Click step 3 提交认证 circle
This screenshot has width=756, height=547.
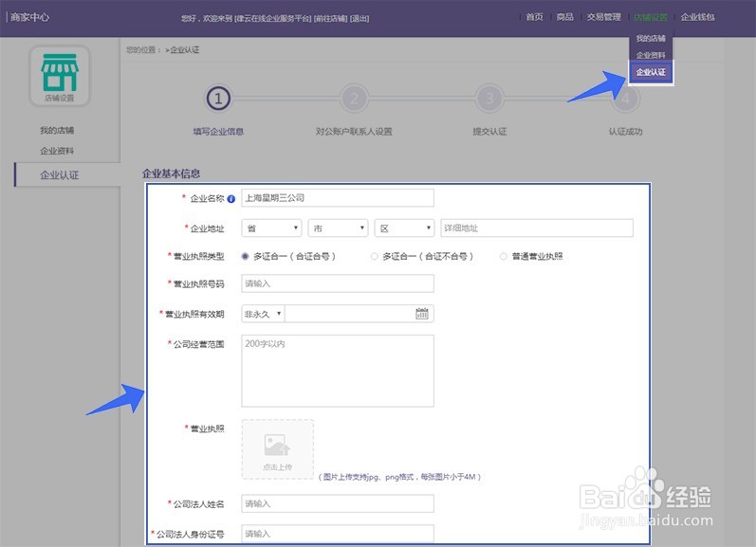point(489,99)
